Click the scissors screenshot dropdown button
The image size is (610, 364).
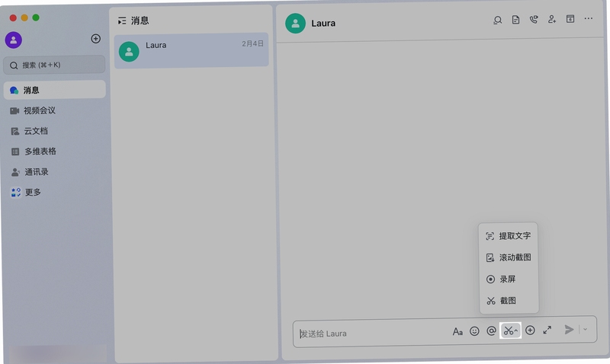click(x=510, y=330)
